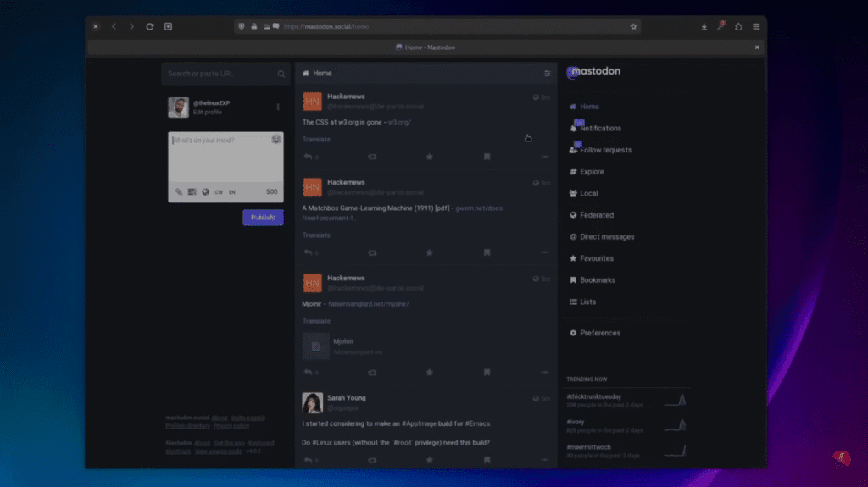Add a poll using the poll icon
Viewport: 868px width, 487px height.
(x=192, y=192)
